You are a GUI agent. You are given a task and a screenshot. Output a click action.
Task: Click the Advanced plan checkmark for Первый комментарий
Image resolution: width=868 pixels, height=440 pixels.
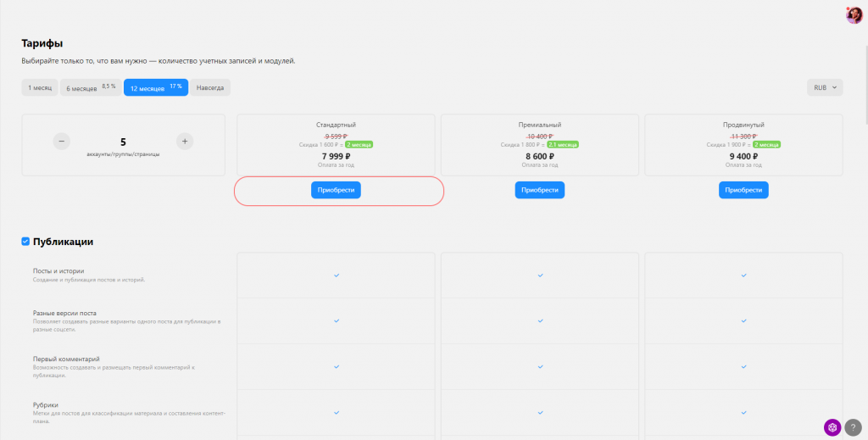pyautogui.click(x=743, y=366)
